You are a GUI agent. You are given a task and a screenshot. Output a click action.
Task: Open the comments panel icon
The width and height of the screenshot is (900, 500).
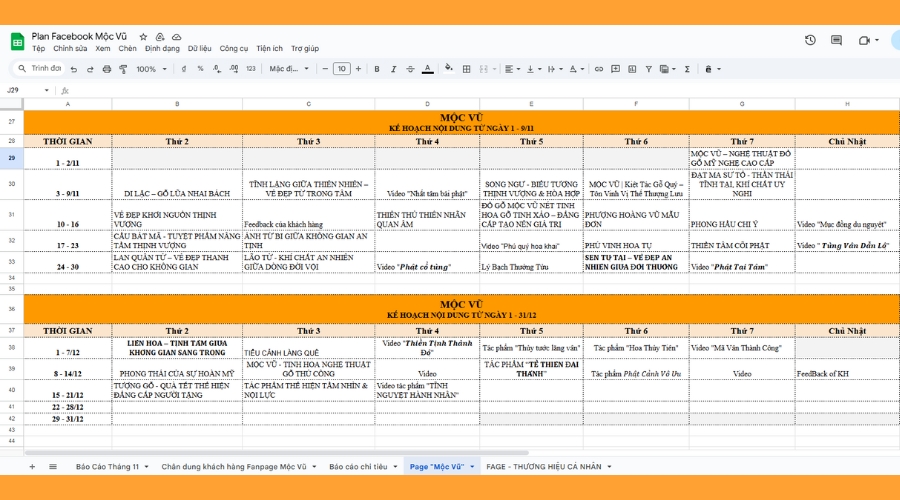(837, 40)
